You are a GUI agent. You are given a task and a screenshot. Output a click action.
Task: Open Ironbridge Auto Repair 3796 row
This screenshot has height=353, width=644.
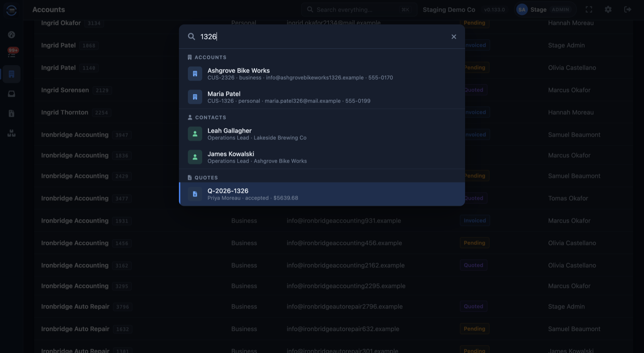pyautogui.click(x=333, y=307)
